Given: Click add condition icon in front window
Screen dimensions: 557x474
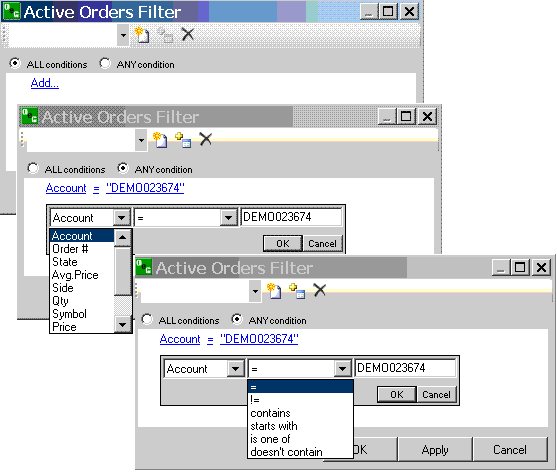Looking at the screenshot, I should pos(297,291).
